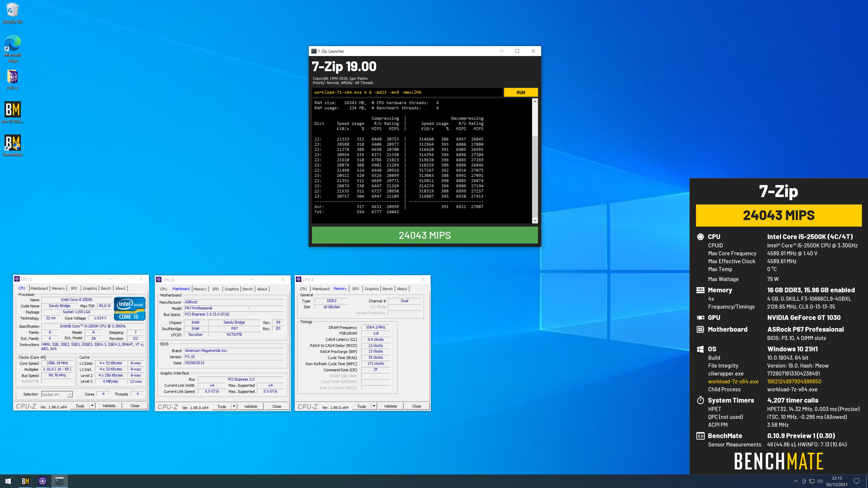Click the taskbar clock showing 22:15
Screen dimensions: 868x488
[x=837, y=481]
